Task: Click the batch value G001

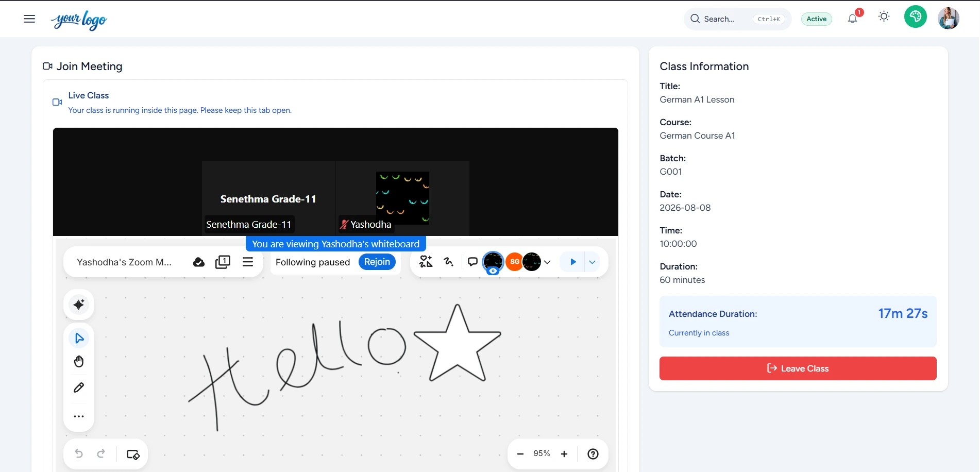Action: point(670,172)
